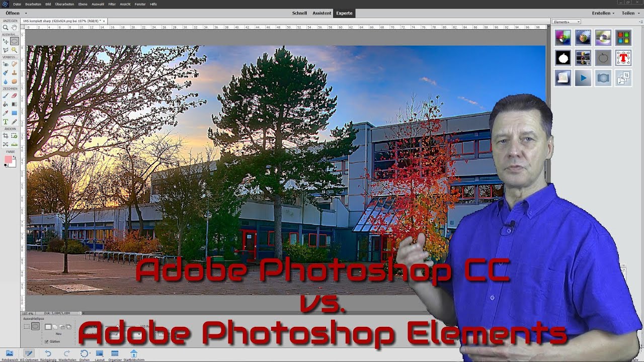Toggle the Glätten anti-alias checkbox
Image resolution: width=644 pixels, height=362 pixels.
(x=46, y=341)
